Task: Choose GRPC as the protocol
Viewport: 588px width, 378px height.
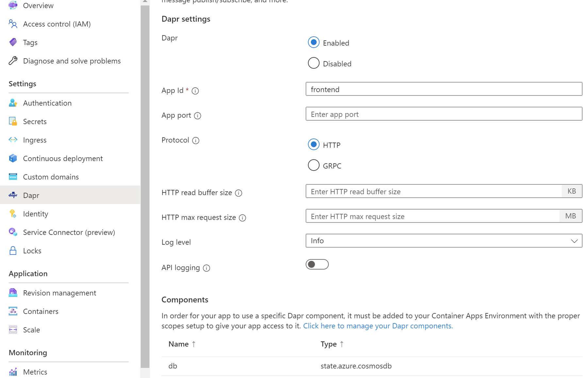Action: click(314, 165)
